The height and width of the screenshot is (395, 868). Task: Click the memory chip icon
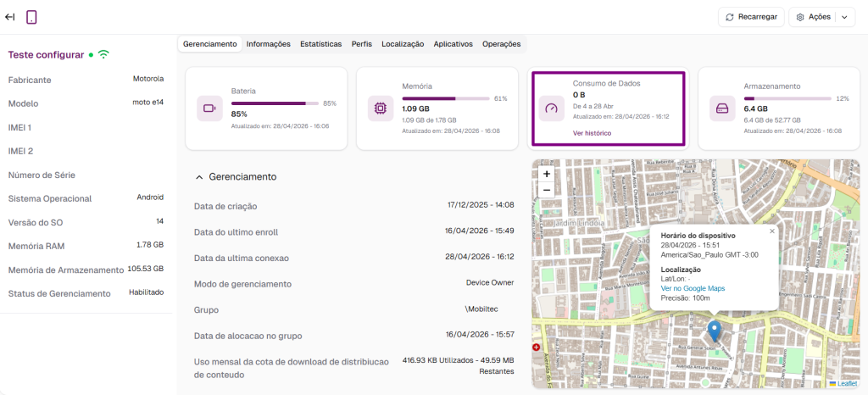pos(381,108)
